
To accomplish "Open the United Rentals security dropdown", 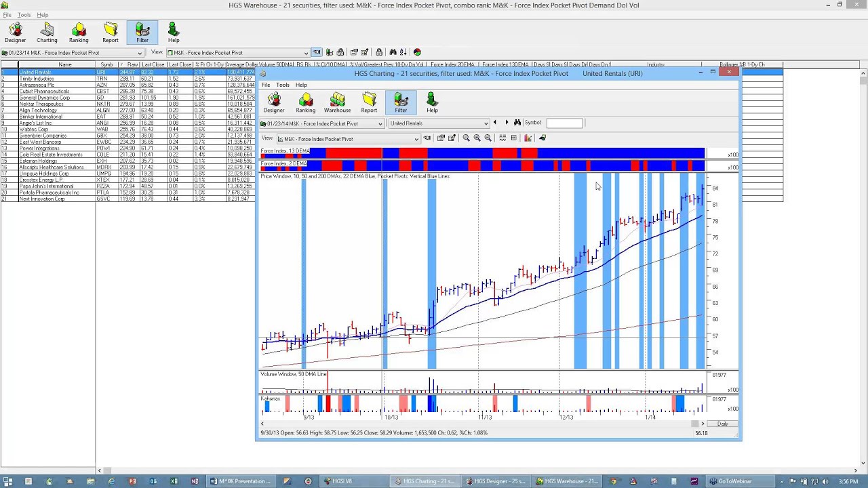I will click(486, 124).
